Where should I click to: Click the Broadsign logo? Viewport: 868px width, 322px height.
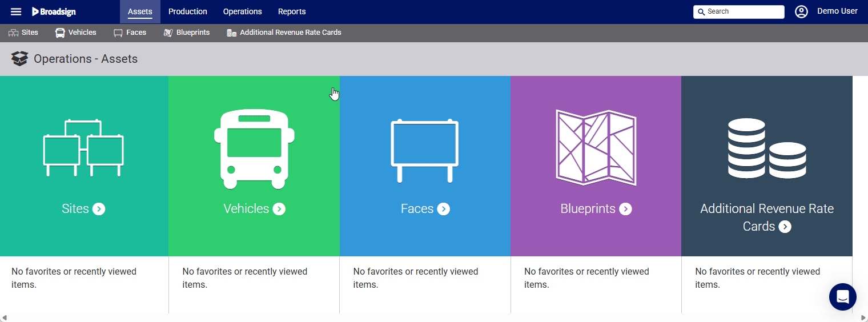point(54,11)
